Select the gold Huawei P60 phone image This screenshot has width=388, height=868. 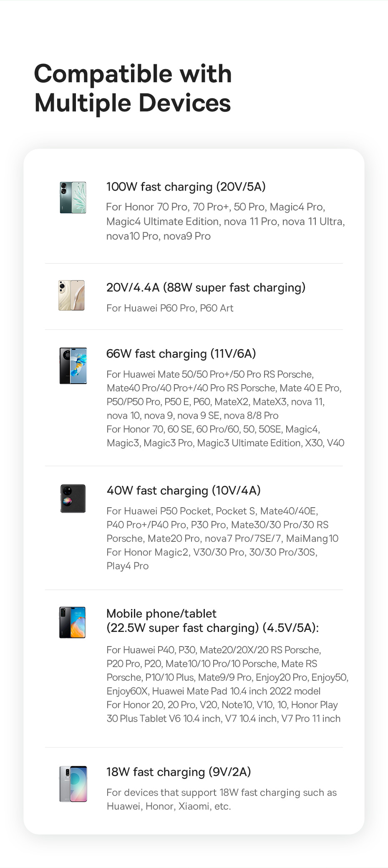coord(71,295)
